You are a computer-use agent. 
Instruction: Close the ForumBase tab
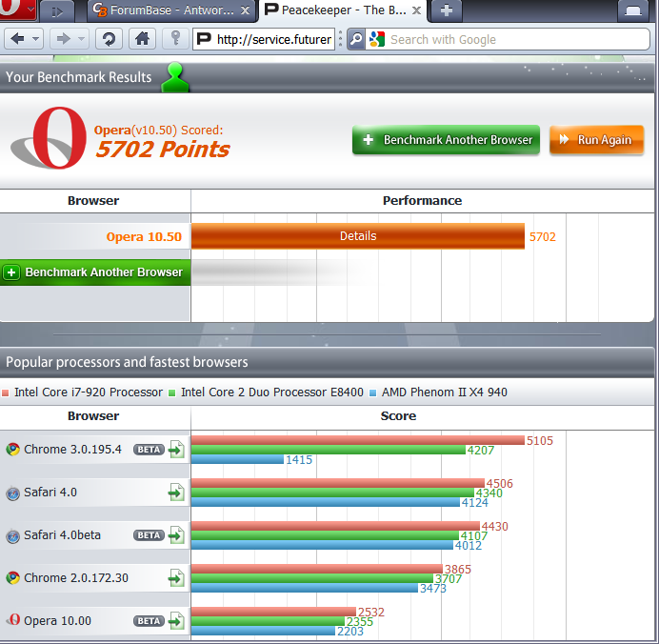245,10
